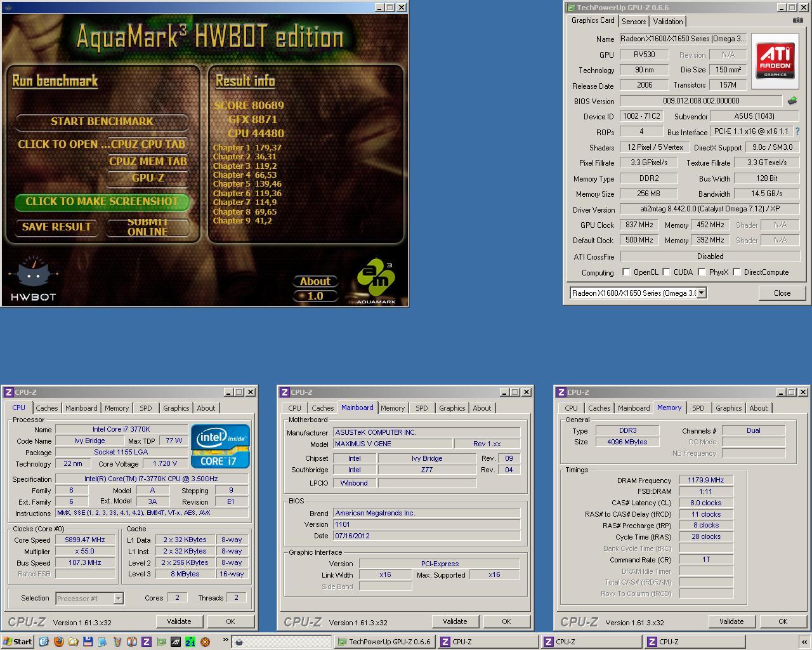The height and width of the screenshot is (650, 812).
Task: Click the Close button in GPU-Z
Action: (x=782, y=293)
